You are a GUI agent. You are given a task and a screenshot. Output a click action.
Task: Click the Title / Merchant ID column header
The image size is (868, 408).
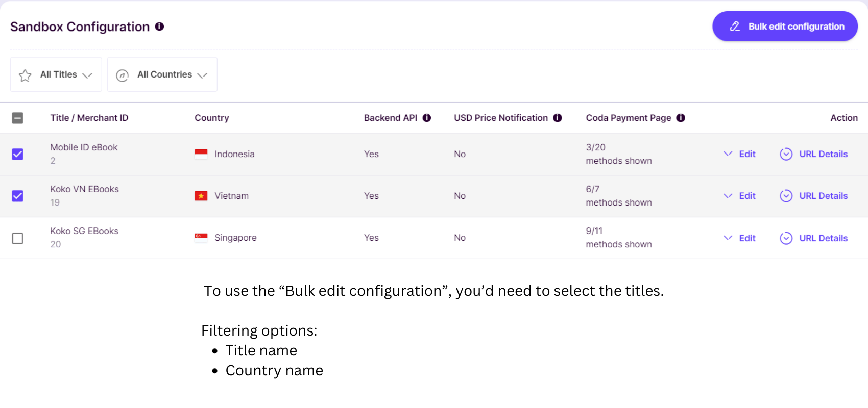89,118
